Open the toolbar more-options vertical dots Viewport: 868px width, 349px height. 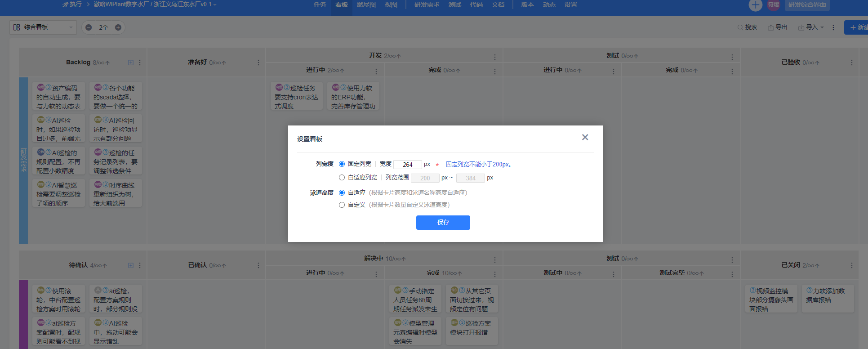point(833,27)
